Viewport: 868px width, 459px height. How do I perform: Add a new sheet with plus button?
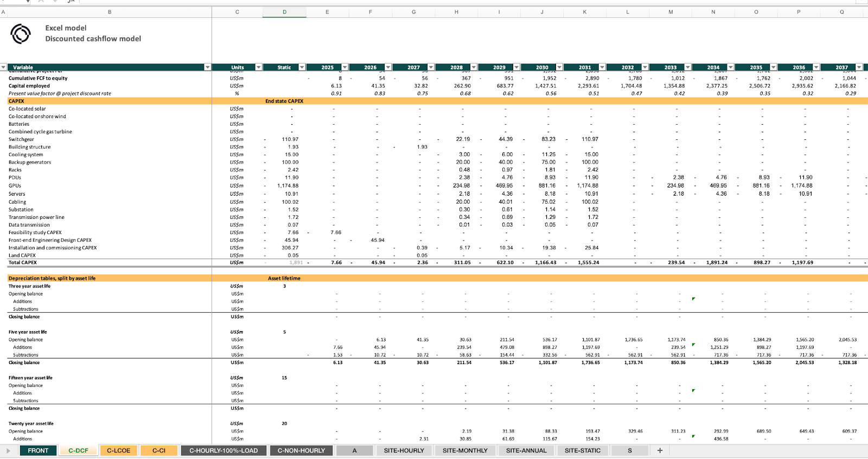coord(660,450)
